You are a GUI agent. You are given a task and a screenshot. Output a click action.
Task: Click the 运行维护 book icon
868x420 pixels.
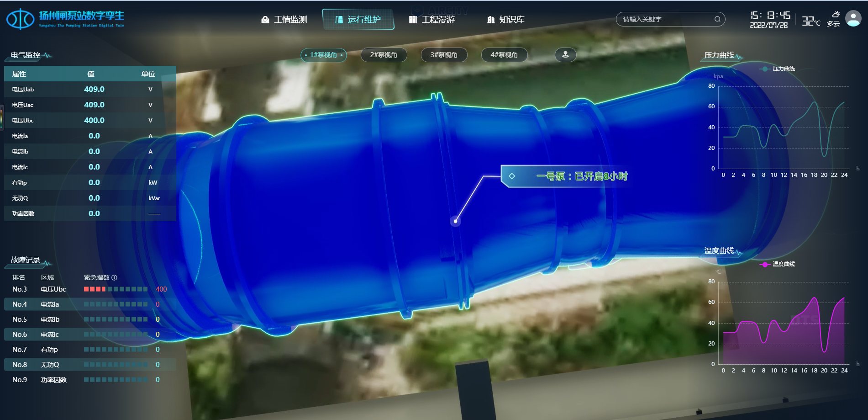(339, 20)
